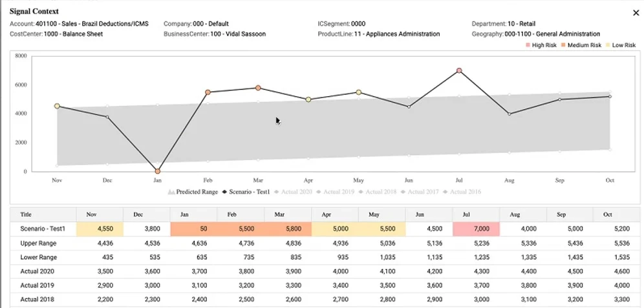The width and height of the screenshot is (644, 308).
Task: Select the high-risk July data point
Action: [459, 70]
